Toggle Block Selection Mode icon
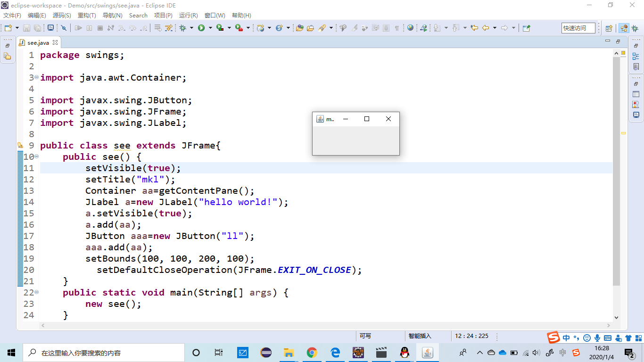Image resolution: width=644 pixels, height=362 pixels. click(x=386, y=28)
